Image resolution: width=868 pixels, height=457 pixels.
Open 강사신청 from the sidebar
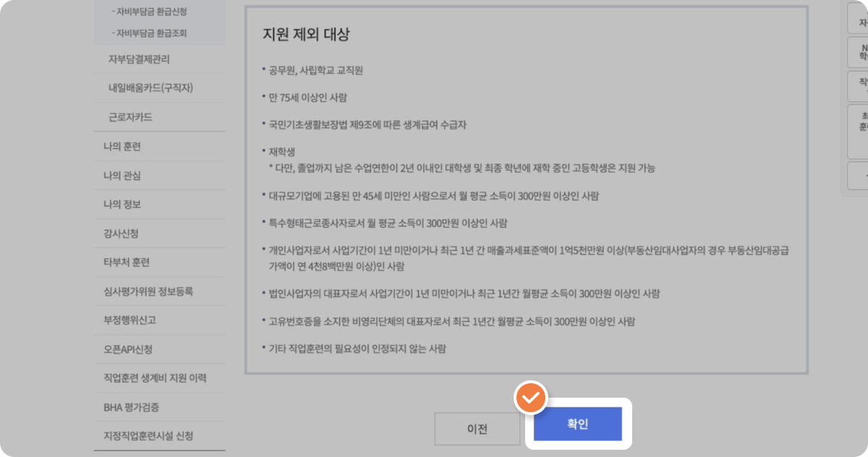point(121,234)
